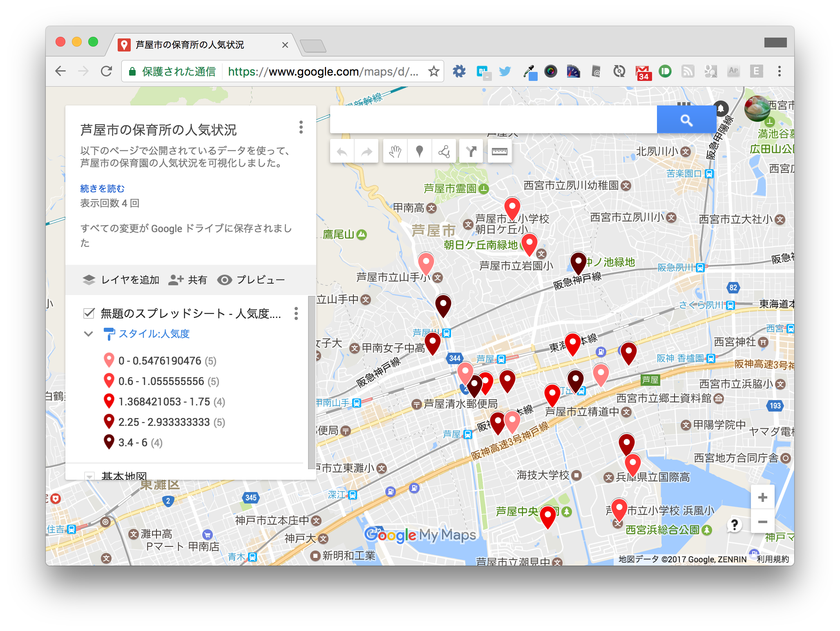Select the measure distance ruler tool

click(499, 152)
